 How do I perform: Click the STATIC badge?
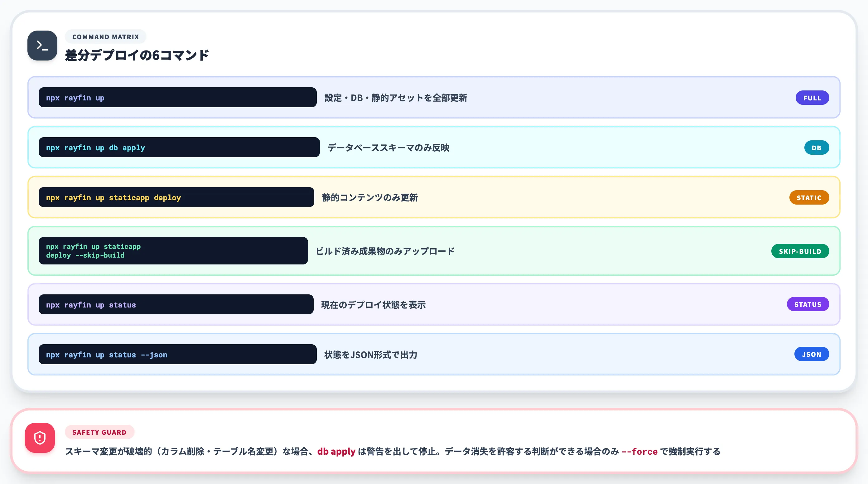coord(809,197)
